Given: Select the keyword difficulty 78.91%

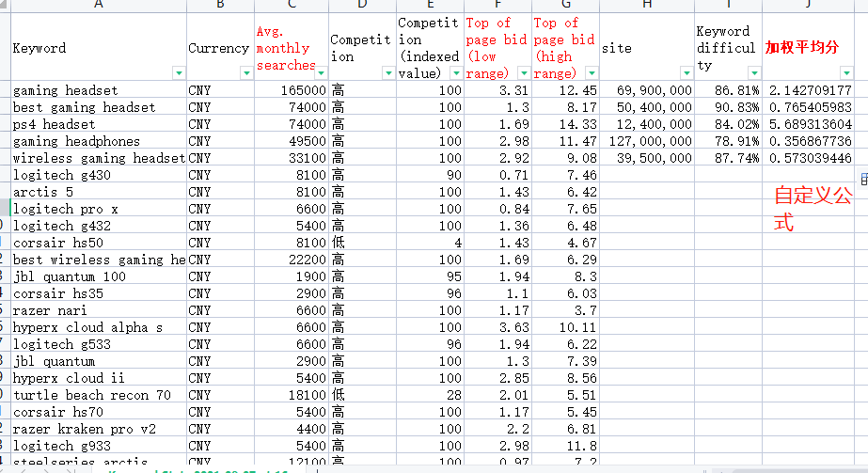Looking at the screenshot, I should coord(729,141).
